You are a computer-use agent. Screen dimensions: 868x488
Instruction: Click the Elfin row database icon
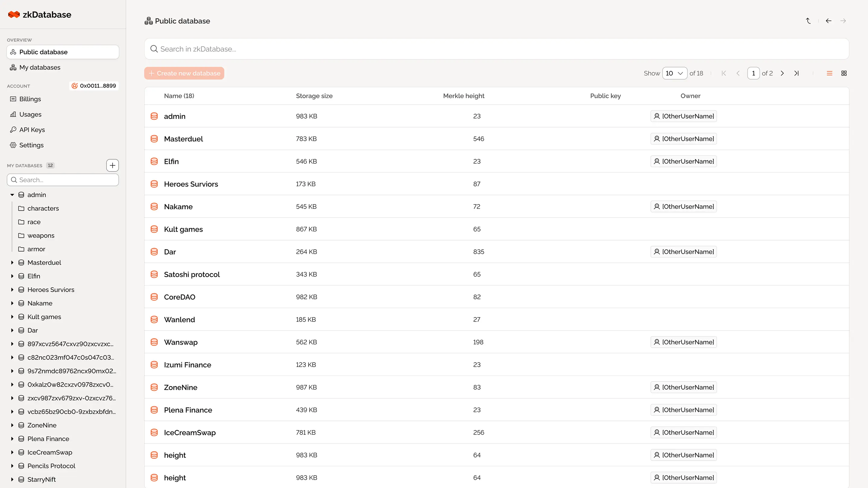coord(154,161)
